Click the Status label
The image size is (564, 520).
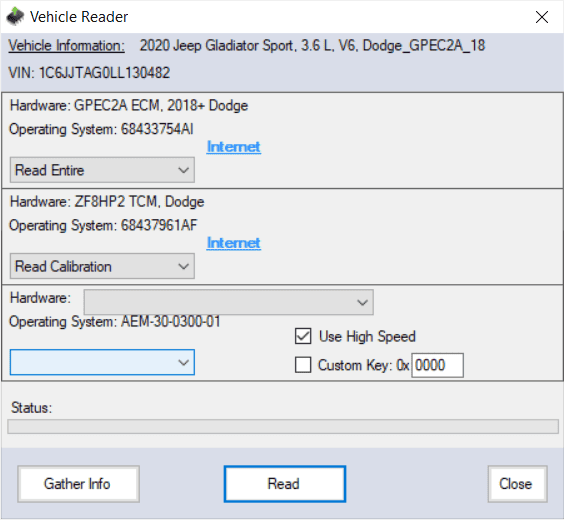tap(32, 408)
